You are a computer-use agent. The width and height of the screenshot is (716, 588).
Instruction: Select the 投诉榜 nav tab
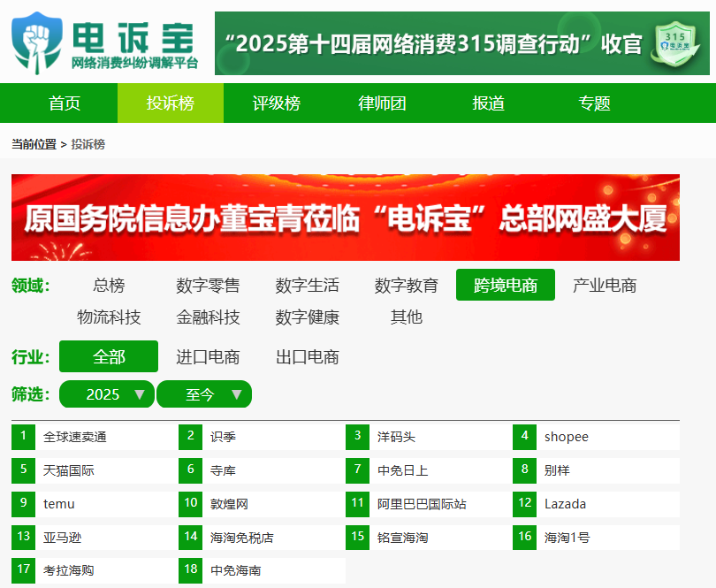[171, 103]
